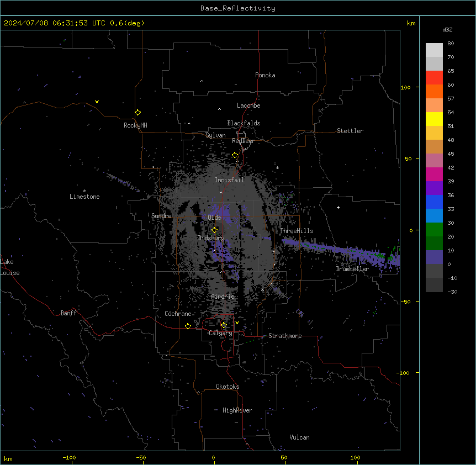476x465 pixels.
Task: Click the yellow marker above Calgary label
Action: [x=224, y=325]
